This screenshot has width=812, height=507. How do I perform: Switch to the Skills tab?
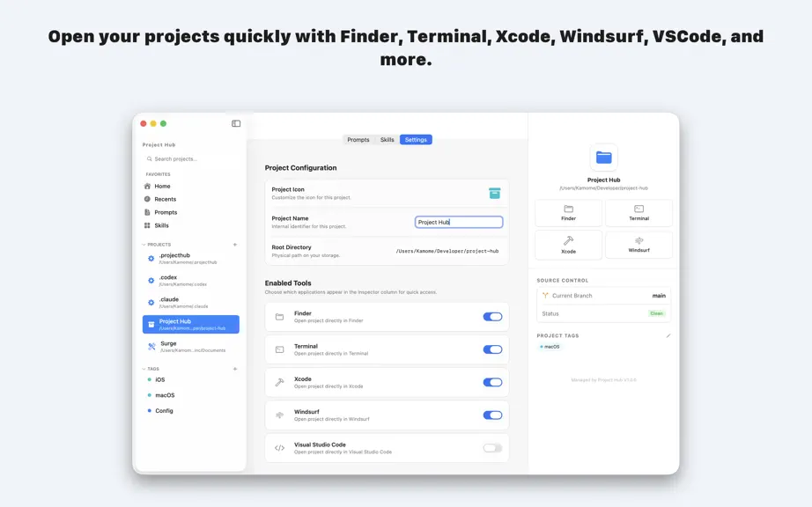[x=387, y=140]
